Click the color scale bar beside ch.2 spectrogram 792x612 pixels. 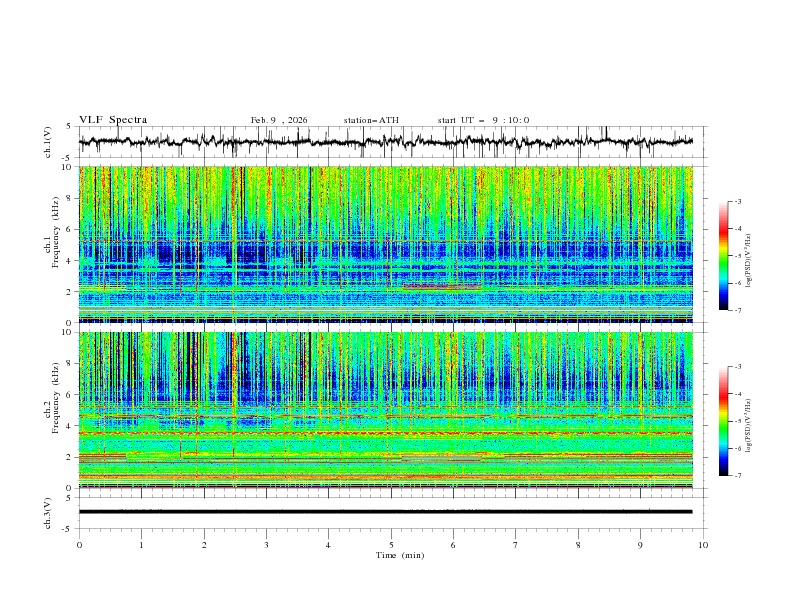pyautogui.click(x=724, y=421)
